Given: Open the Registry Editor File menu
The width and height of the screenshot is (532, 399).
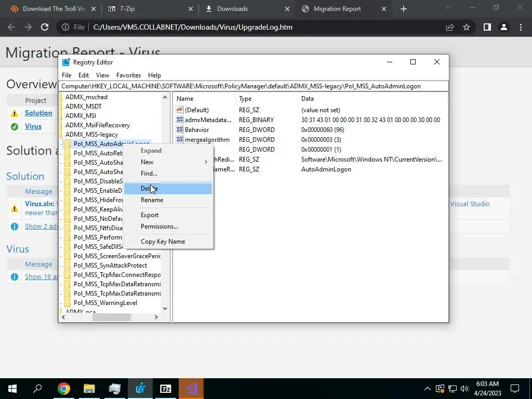Looking at the screenshot, I should pos(66,75).
